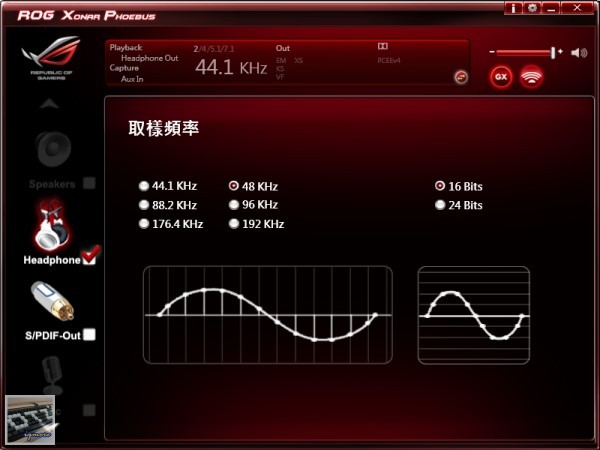The width and height of the screenshot is (600, 450).
Task: Minimize the Xonar Phoebus window
Action: 551,8
